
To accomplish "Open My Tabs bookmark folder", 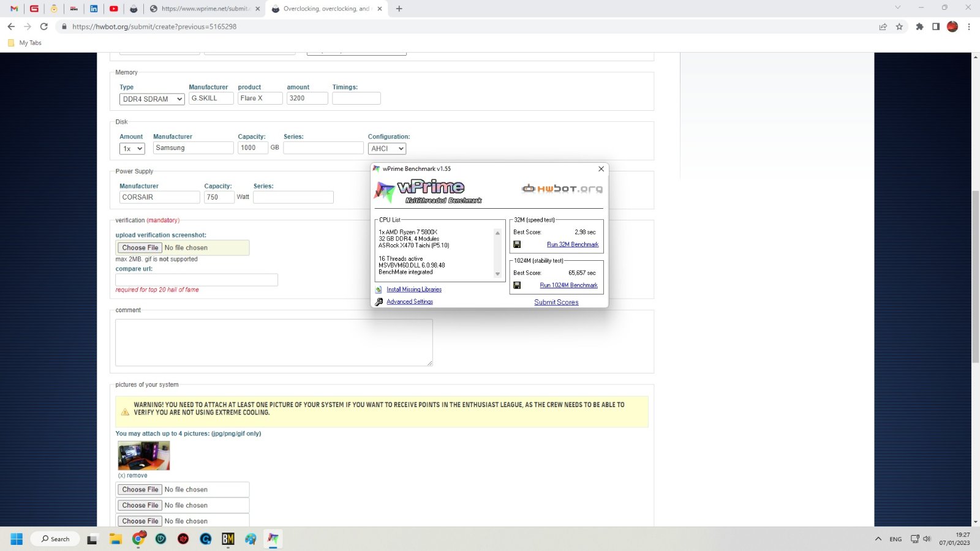I will tap(24, 43).
